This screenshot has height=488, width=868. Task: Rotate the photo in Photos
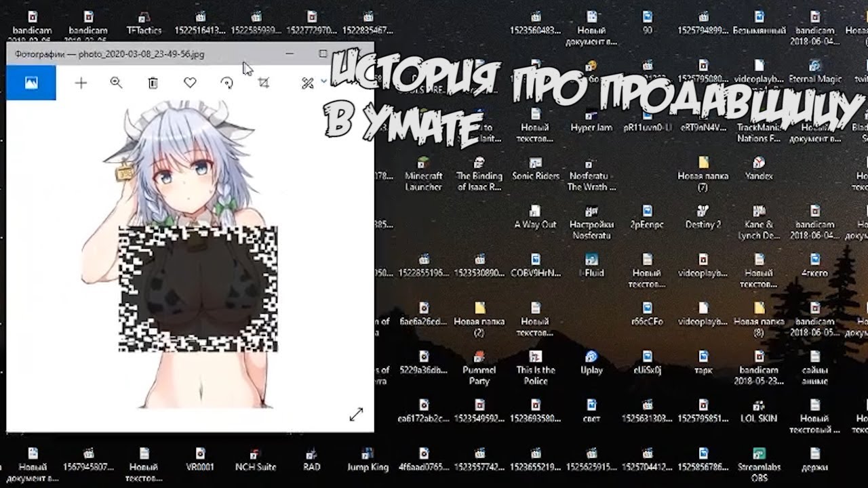227,83
